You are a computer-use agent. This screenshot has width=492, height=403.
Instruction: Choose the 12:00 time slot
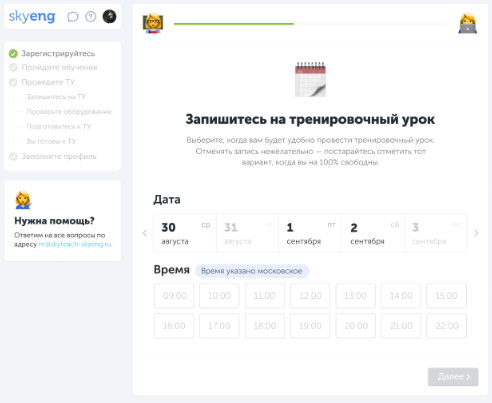[310, 296]
